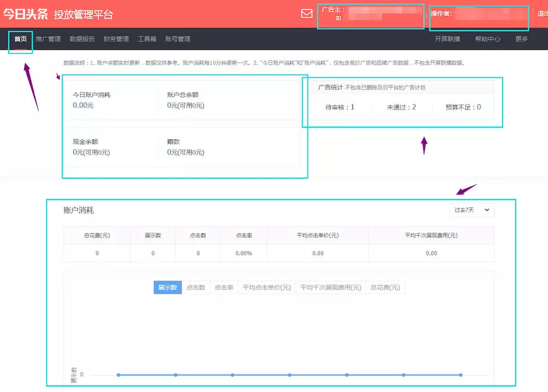Screen dimensions: 548x392
Task: Open the 推广管理 menu
Action: click(x=48, y=39)
